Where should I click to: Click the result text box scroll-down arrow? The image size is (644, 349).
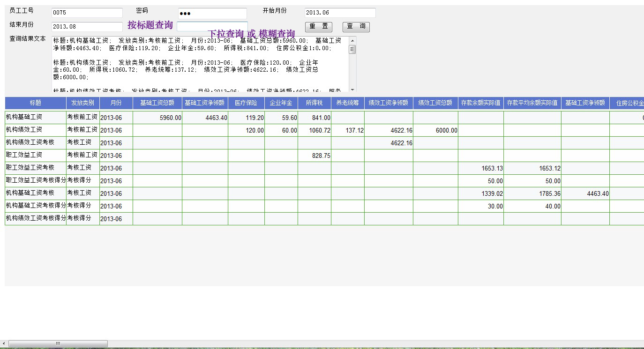pyautogui.click(x=352, y=89)
